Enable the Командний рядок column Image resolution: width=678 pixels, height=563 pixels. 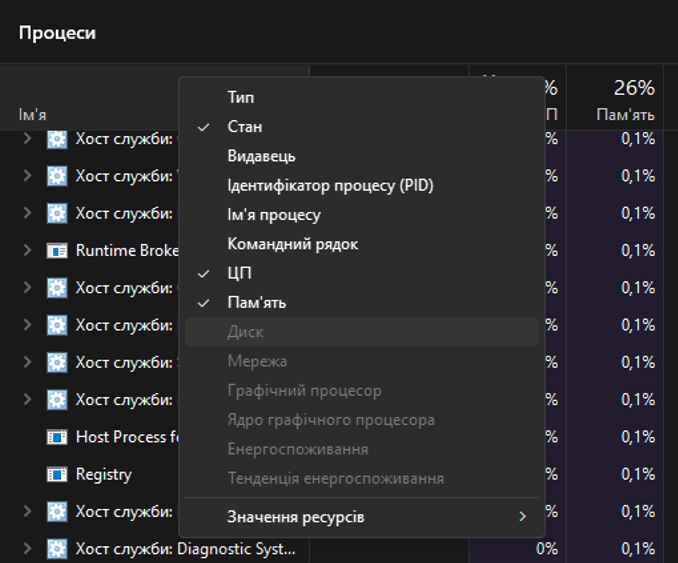(x=292, y=244)
